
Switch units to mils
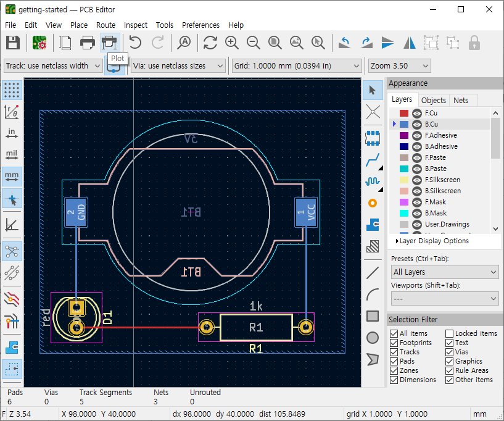[x=12, y=155]
